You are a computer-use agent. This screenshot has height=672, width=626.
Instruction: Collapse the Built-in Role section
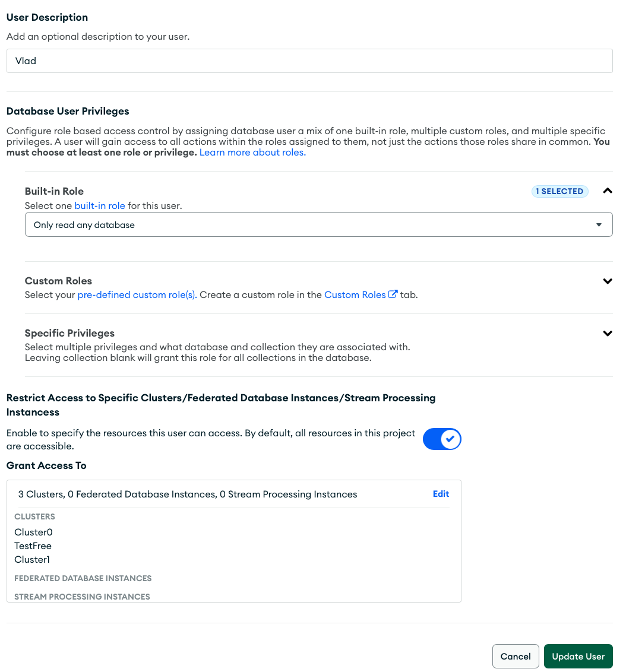click(607, 191)
